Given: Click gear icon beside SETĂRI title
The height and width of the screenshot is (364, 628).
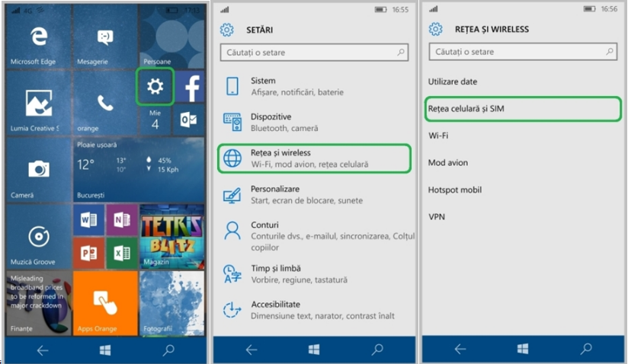Looking at the screenshot, I should click(227, 30).
